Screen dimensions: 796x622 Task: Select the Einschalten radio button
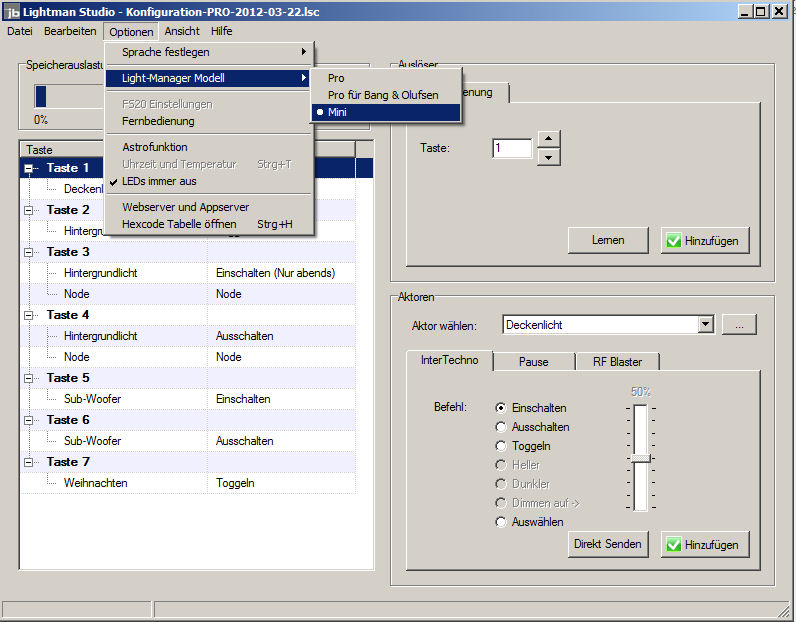tap(502, 408)
